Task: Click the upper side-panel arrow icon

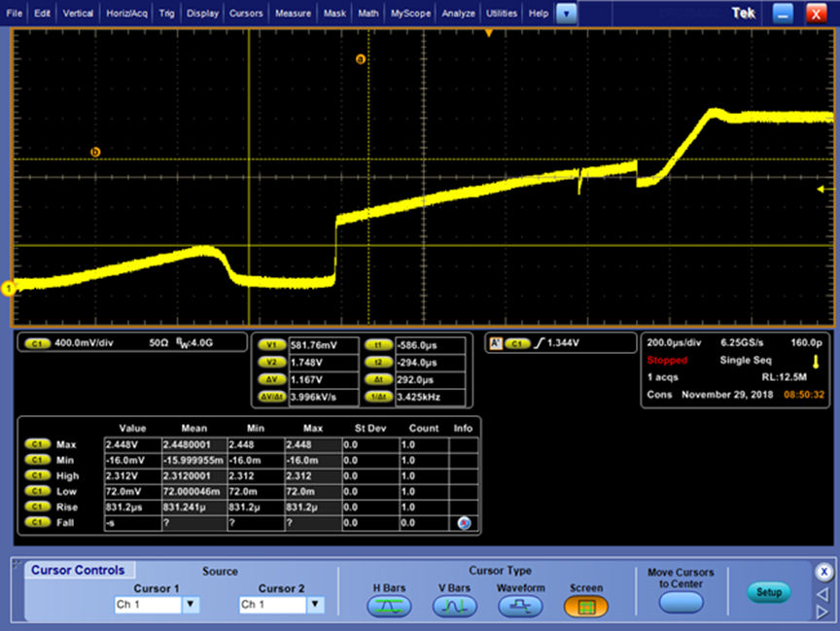Action: (x=822, y=594)
